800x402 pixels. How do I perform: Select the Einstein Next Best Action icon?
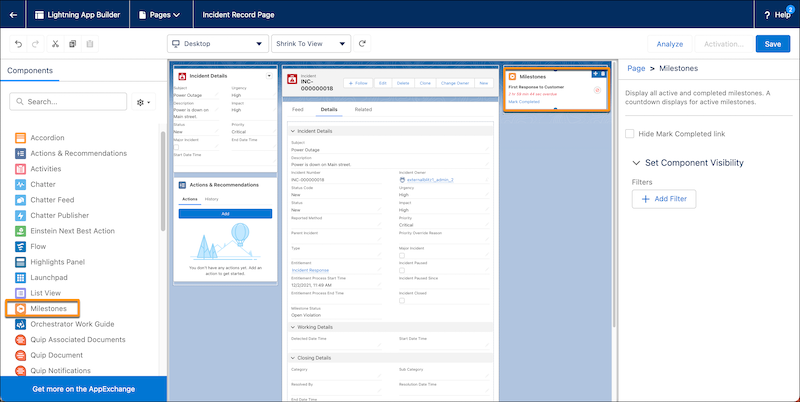[x=20, y=231]
